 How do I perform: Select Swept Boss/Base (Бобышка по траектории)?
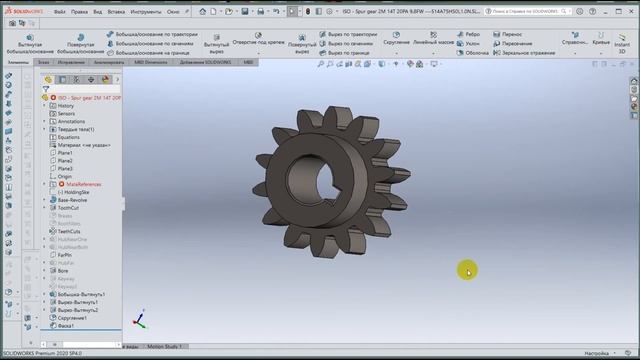tap(152, 34)
